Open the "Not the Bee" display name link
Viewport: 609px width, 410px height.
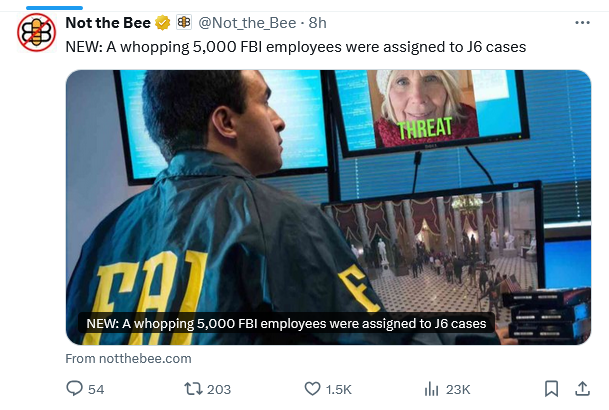(x=107, y=23)
